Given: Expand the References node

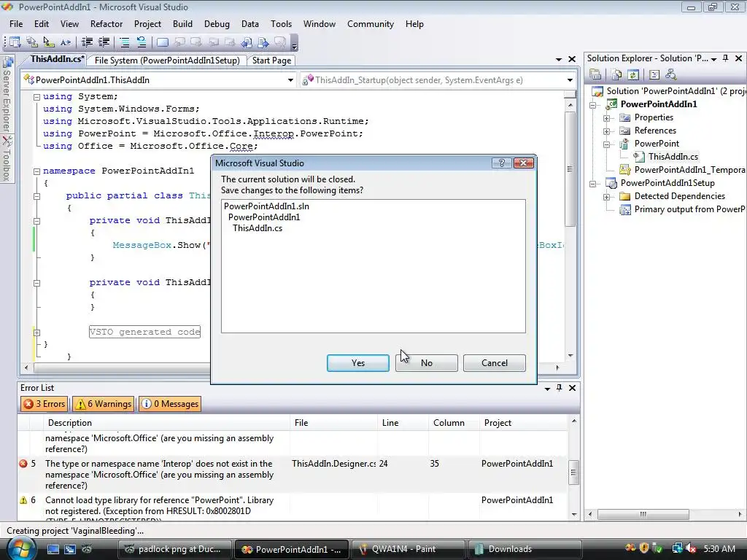Looking at the screenshot, I should [x=606, y=131].
